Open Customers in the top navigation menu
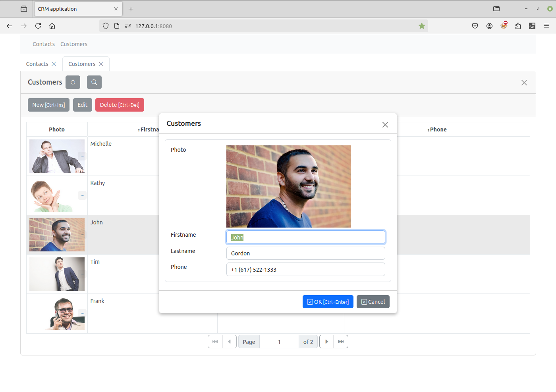The height and width of the screenshot is (392, 556). coord(74,44)
